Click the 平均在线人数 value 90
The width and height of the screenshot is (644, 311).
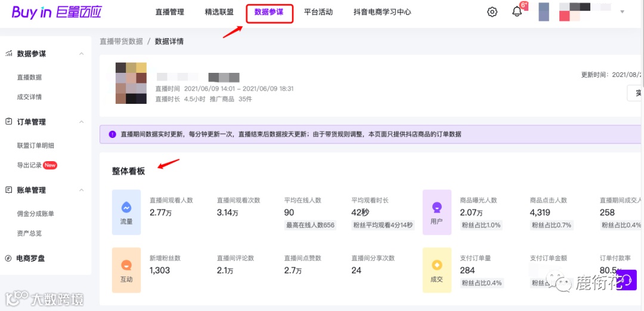[289, 213]
